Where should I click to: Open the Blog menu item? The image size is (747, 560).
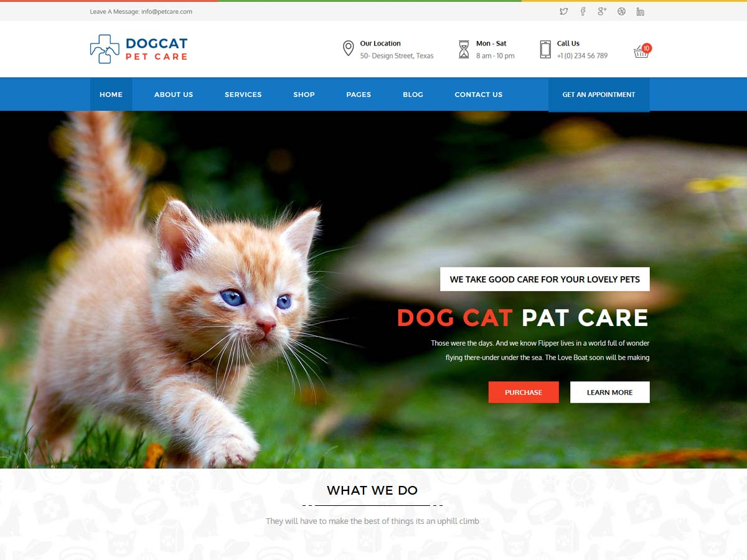[x=413, y=95]
